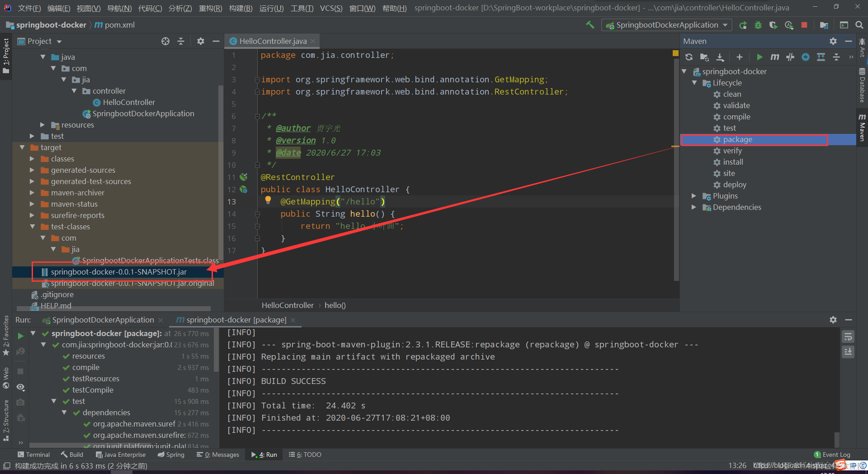Screen dimensions: 868x474
Task: Select the install lifecycle goal
Action: point(733,162)
